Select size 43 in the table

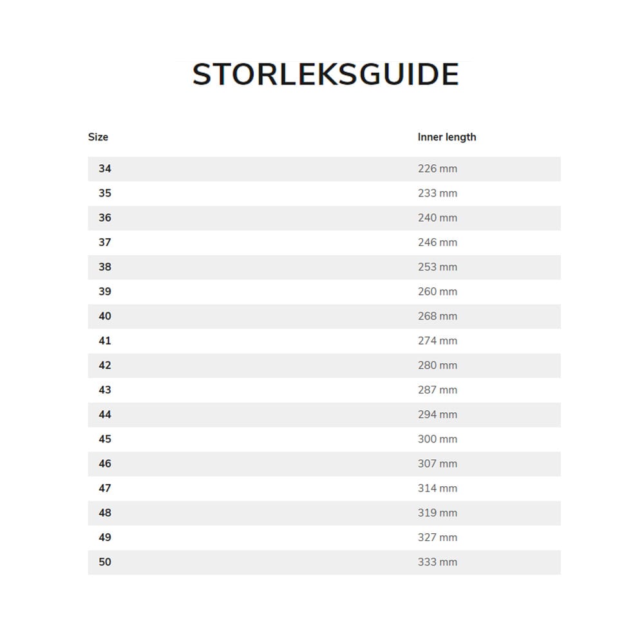105,390
